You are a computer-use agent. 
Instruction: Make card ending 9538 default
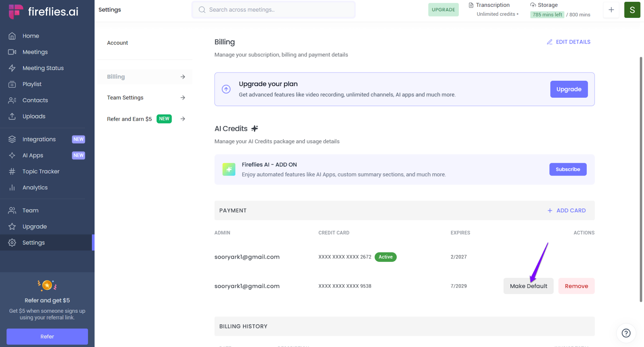point(528,286)
